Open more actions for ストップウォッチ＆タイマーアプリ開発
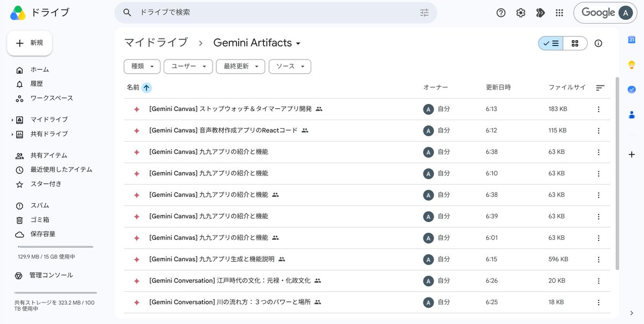 pyautogui.click(x=598, y=109)
